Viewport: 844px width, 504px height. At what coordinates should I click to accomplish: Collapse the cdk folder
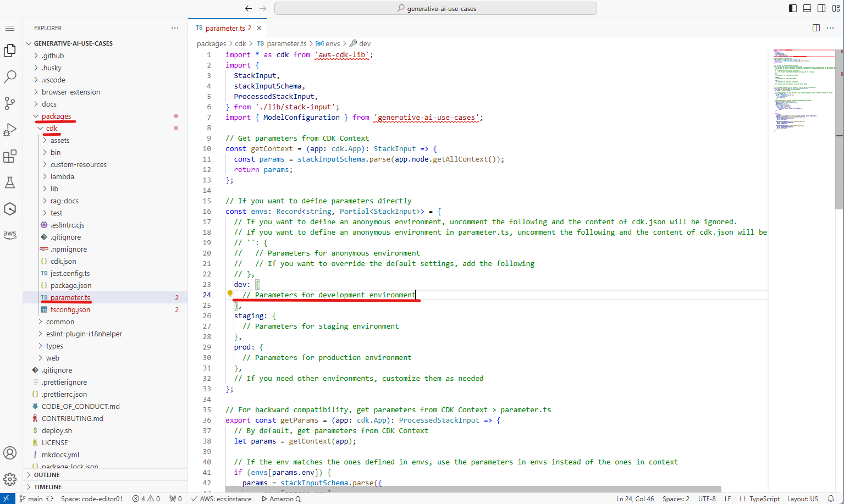[106, 128]
